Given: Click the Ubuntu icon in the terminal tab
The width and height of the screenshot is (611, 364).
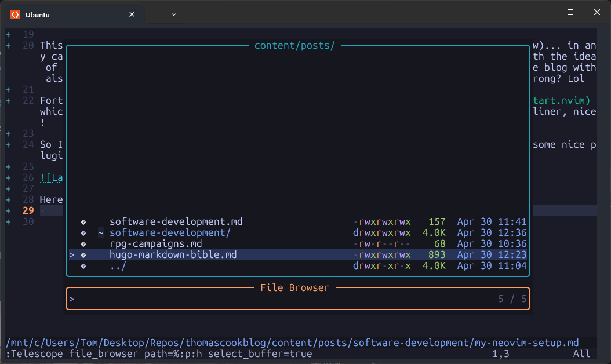Looking at the screenshot, I should click(15, 15).
